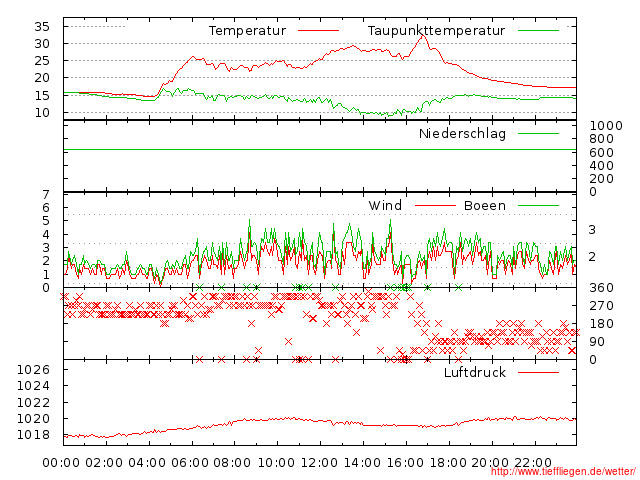Click the 600 precipitation axis value
This screenshot has width=640, height=480.
[x=602, y=153]
